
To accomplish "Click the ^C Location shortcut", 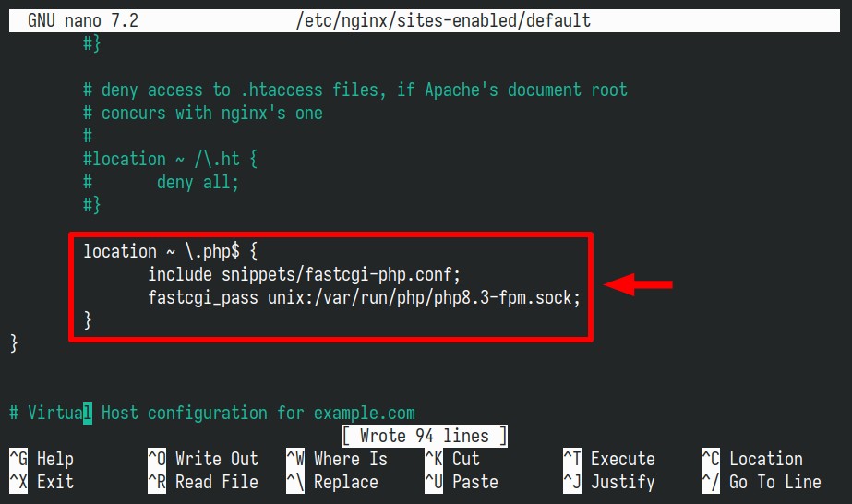I will 752,459.
